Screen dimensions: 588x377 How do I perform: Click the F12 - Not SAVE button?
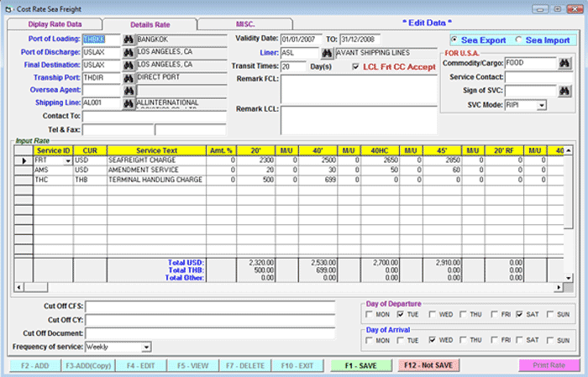pyautogui.click(x=428, y=365)
